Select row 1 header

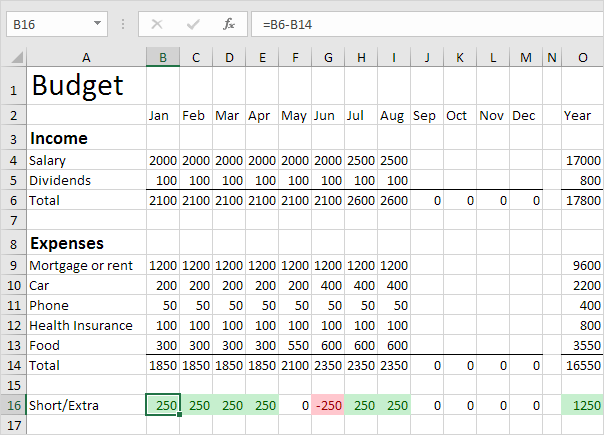pyautogui.click(x=14, y=88)
